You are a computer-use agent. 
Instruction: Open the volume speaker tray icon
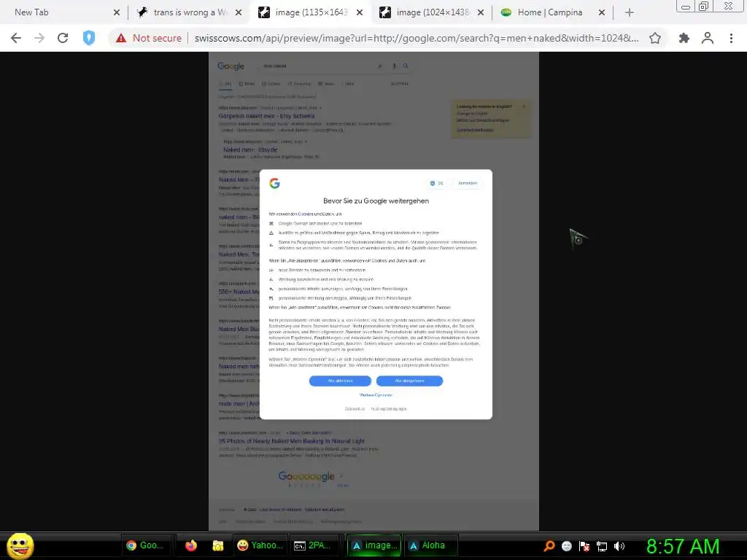pyautogui.click(x=619, y=546)
